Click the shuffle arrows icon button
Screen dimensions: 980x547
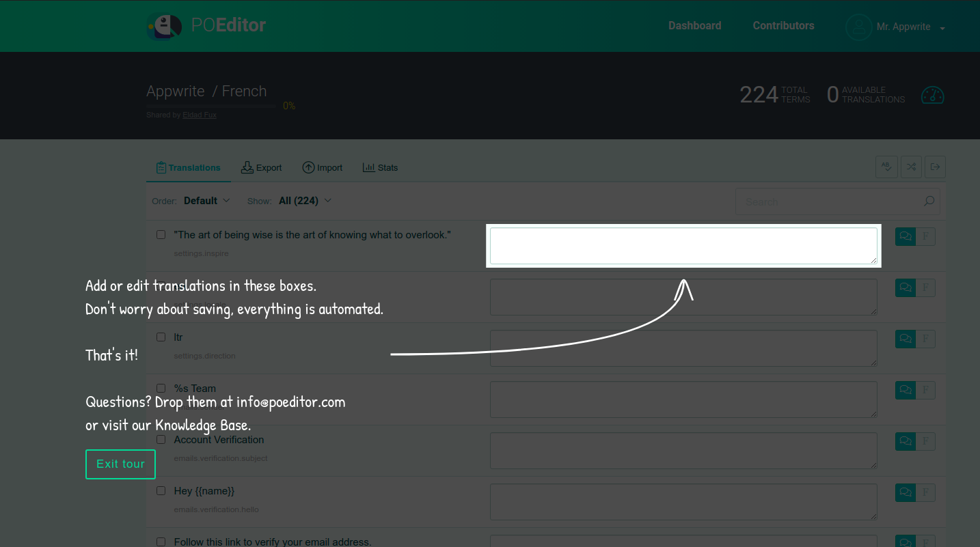911,167
